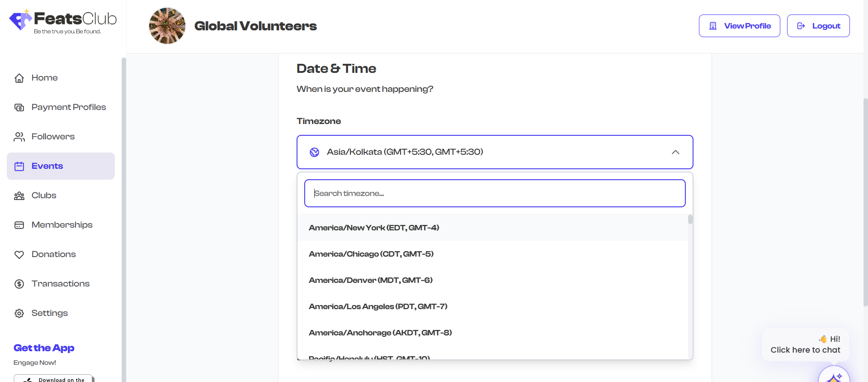Go to Transactions
Screen dimensions: 868x382
[61, 284]
